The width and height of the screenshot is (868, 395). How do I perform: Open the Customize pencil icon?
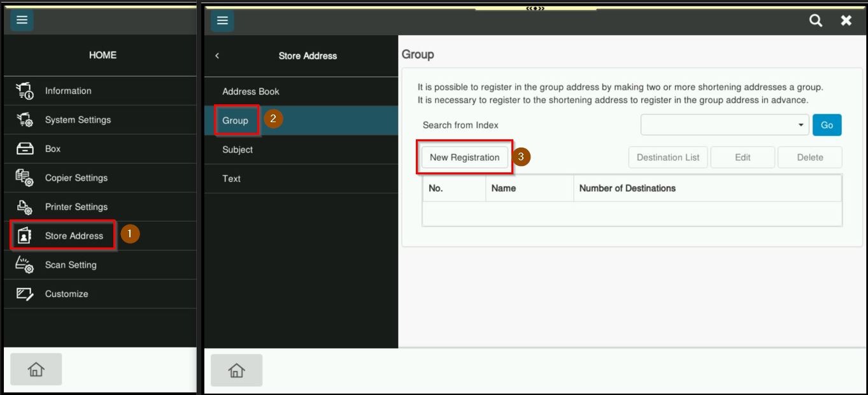24,294
